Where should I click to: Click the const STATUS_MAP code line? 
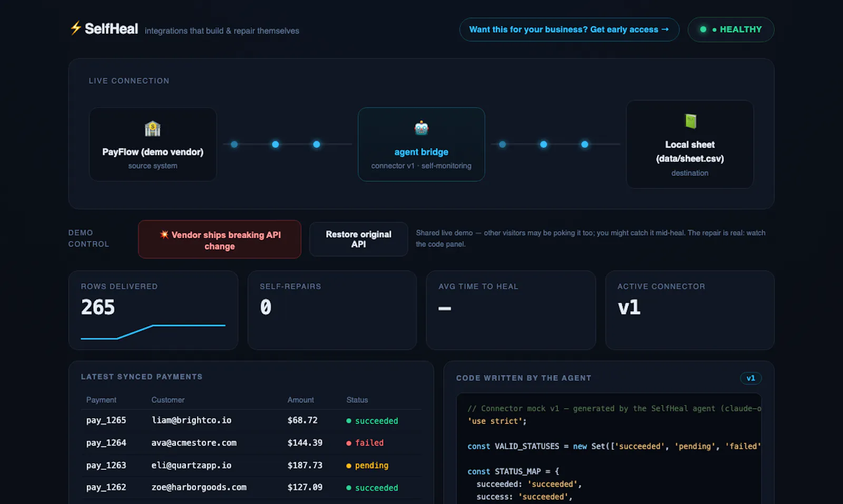(x=513, y=472)
